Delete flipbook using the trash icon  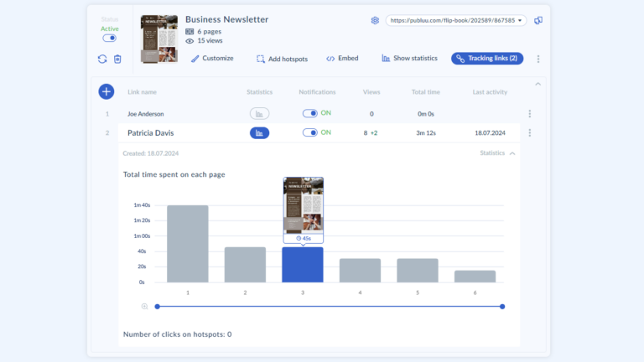(x=117, y=59)
